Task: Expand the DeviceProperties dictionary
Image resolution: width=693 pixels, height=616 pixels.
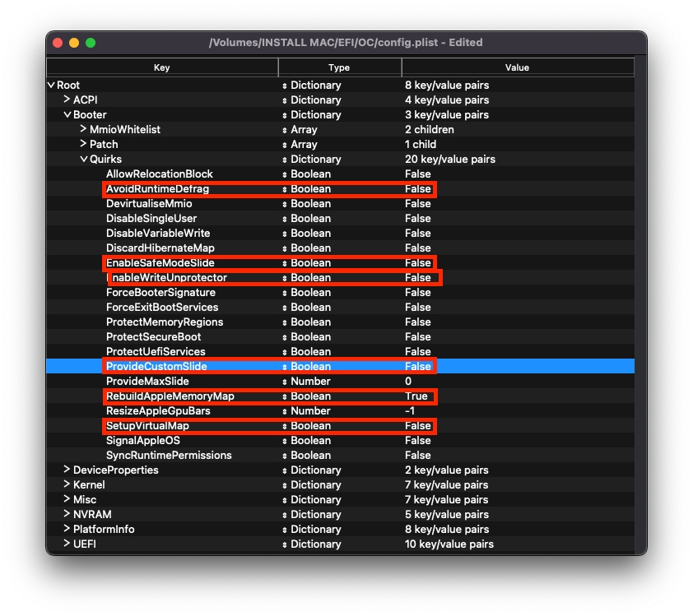Action: (67, 470)
